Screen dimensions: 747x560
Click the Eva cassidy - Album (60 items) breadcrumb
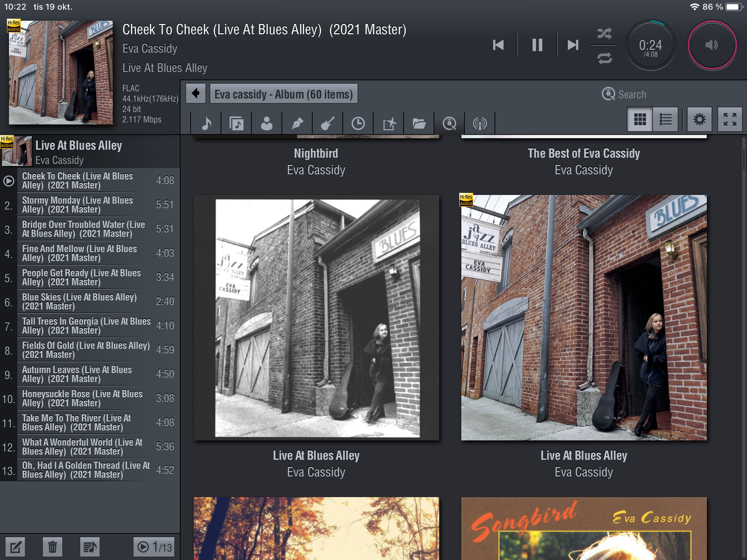(x=284, y=94)
